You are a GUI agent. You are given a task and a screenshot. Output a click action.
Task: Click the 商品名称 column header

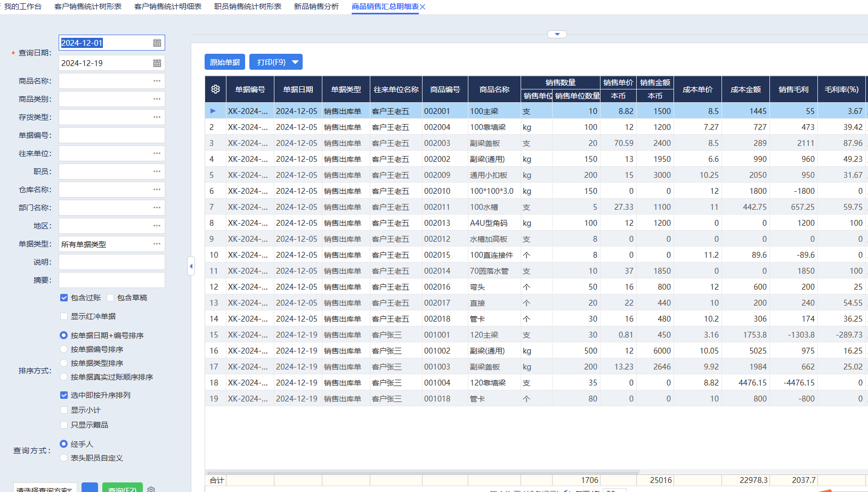(x=494, y=89)
